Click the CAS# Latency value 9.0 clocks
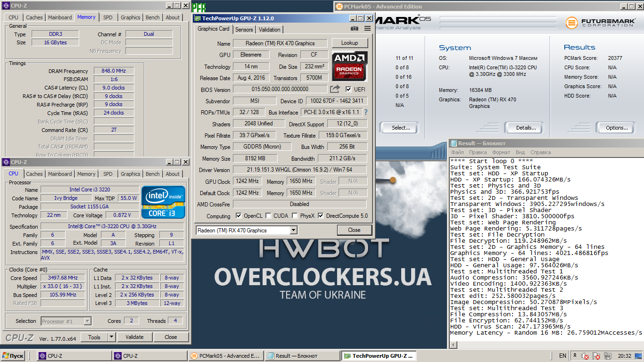The height and width of the screenshot is (362, 644). [114, 88]
